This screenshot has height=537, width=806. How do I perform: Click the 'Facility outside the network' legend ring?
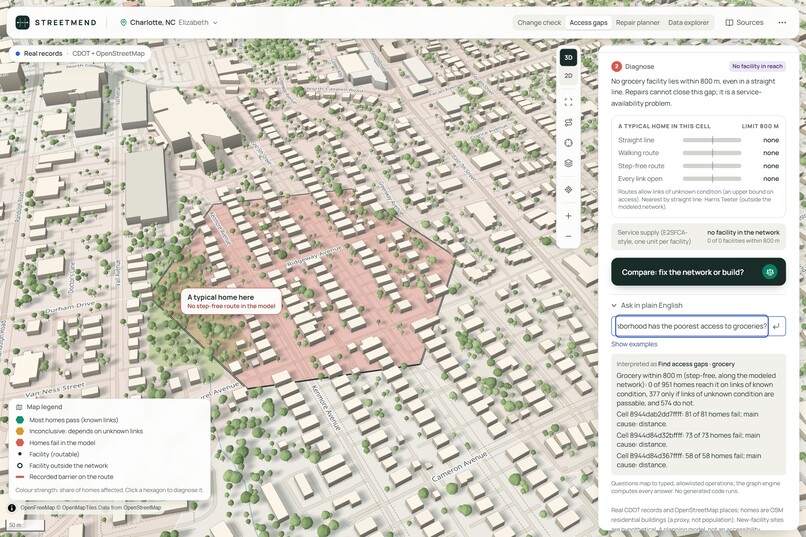click(20, 466)
